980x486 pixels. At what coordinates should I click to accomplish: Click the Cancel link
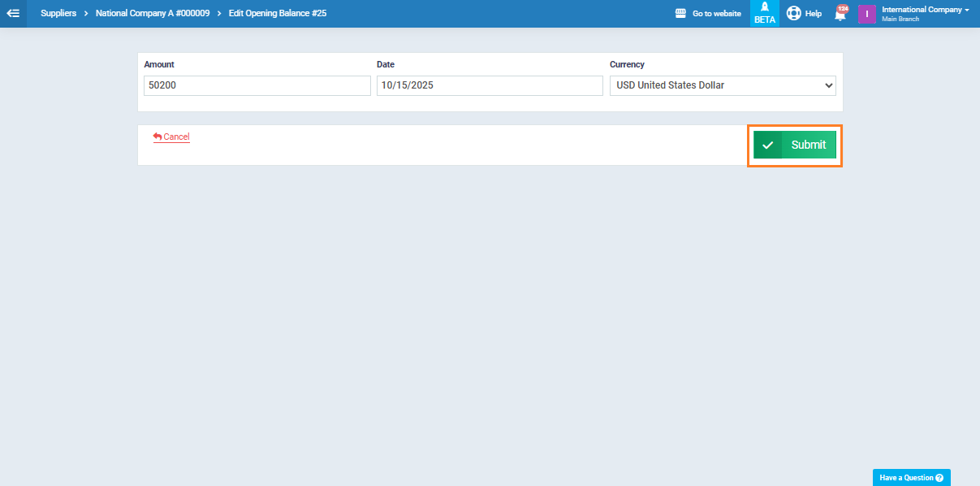coord(176,137)
